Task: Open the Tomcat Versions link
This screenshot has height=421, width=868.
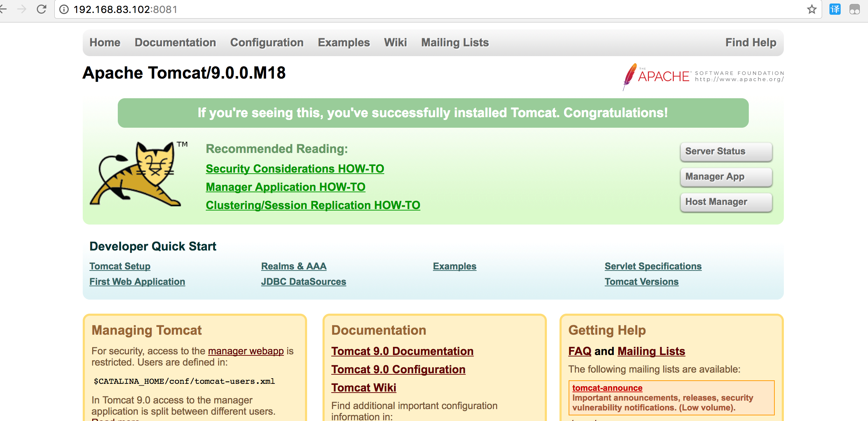Action: [642, 282]
